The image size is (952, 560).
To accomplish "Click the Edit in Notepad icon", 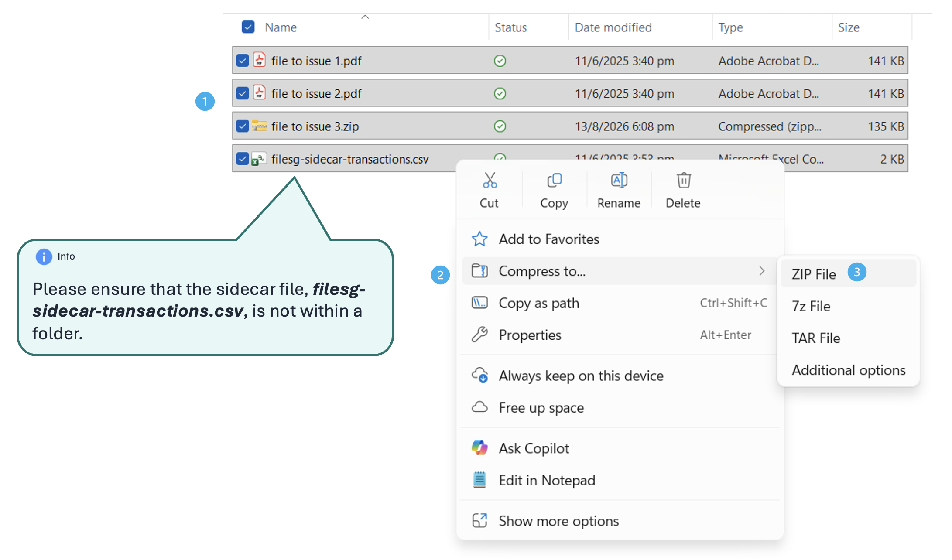I will (479, 480).
